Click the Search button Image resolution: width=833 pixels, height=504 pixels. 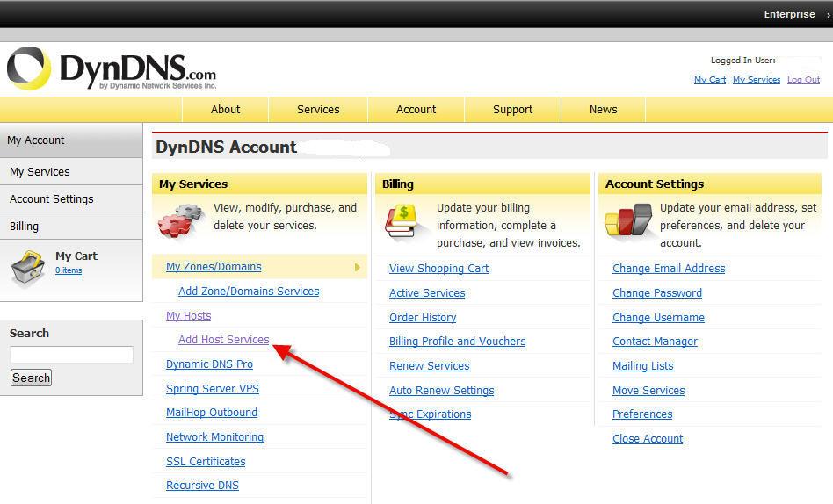click(x=32, y=378)
